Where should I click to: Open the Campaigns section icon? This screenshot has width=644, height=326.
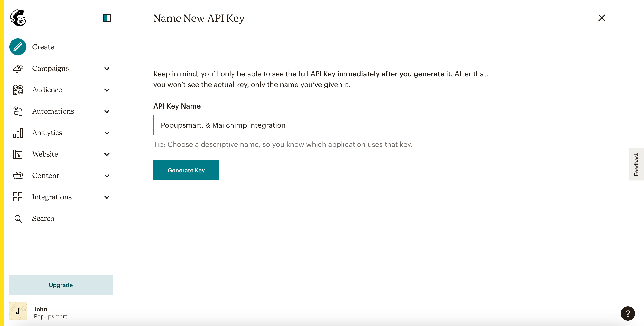17,68
